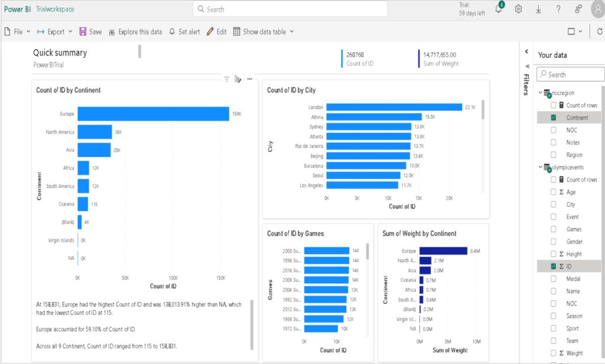605x364 pixels.
Task: Open the help question mark
Action: (558, 9)
